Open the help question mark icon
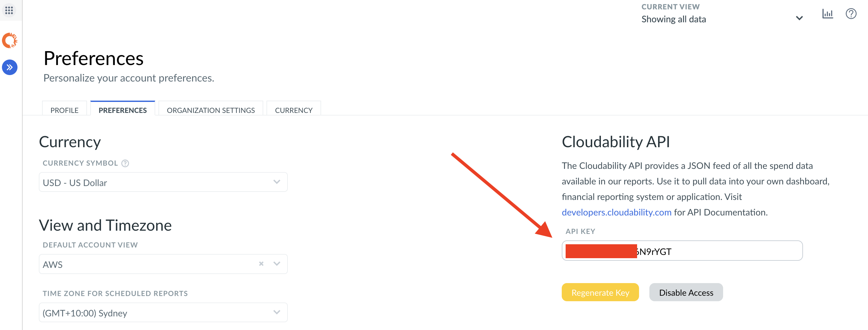The image size is (868, 330). (851, 14)
